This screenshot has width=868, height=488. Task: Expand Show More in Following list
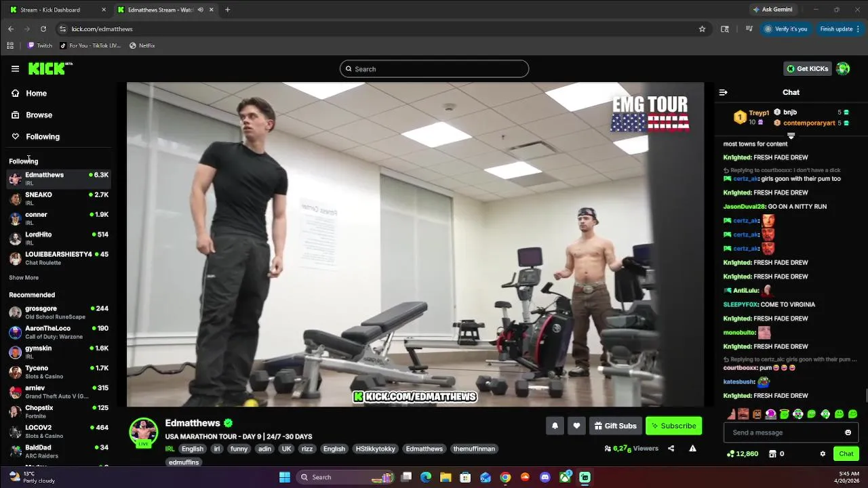pos(24,278)
